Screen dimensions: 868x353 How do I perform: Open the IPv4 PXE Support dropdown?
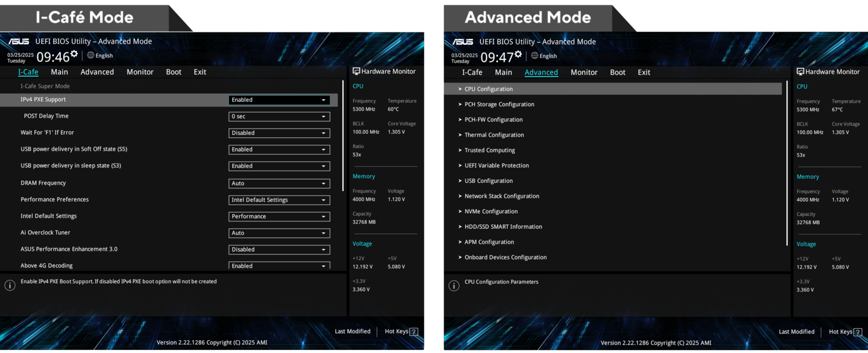(279, 100)
